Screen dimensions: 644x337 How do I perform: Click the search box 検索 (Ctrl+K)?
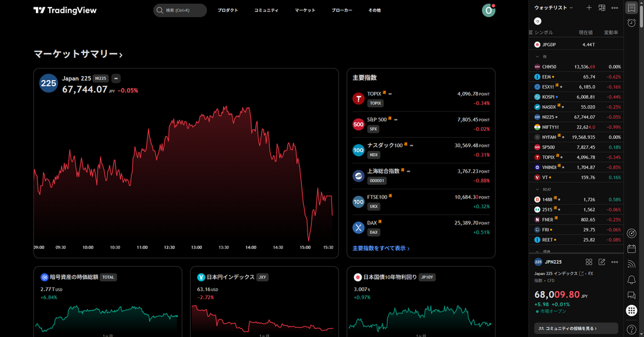point(180,10)
